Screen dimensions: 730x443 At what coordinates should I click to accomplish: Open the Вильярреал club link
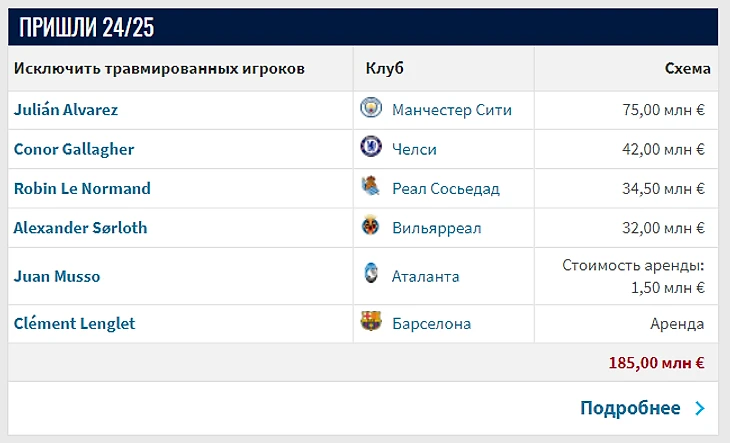click(x=437, y=227)
